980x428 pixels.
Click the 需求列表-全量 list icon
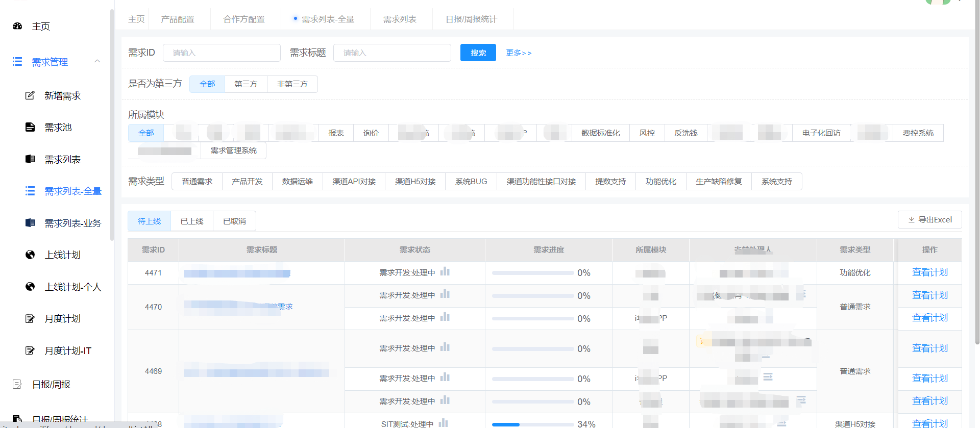click(x=30, y=191)
